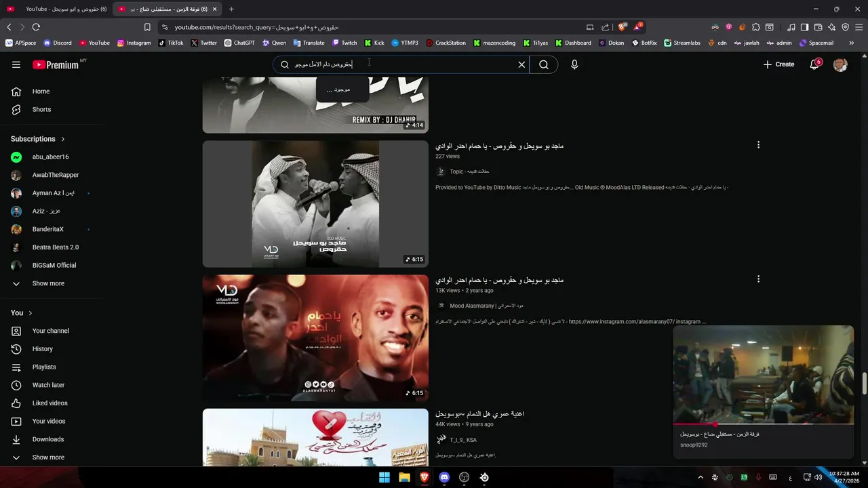
Task: Show hidden system tray icons
Action: (x=701, y=477)
